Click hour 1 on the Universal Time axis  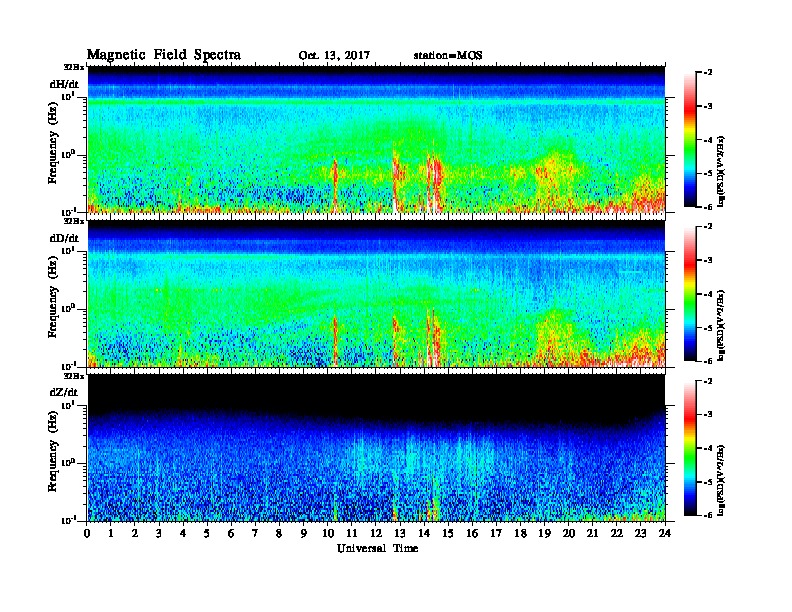111,533
